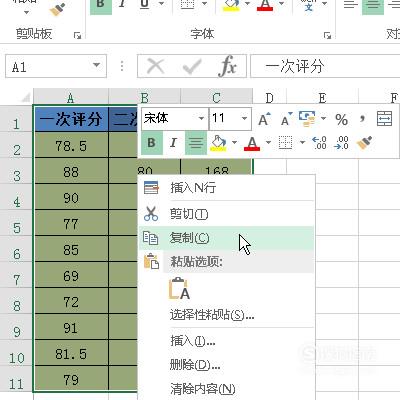The image size is (400, 400).
Task: Toggle ribbon Underline button
Action: (144, 5)
